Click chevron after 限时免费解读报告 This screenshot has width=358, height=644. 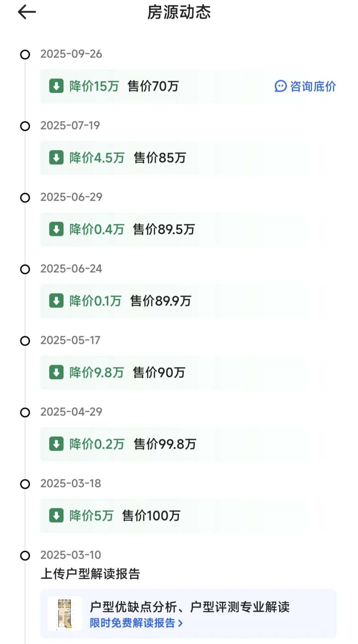click(x=180, y=623)
